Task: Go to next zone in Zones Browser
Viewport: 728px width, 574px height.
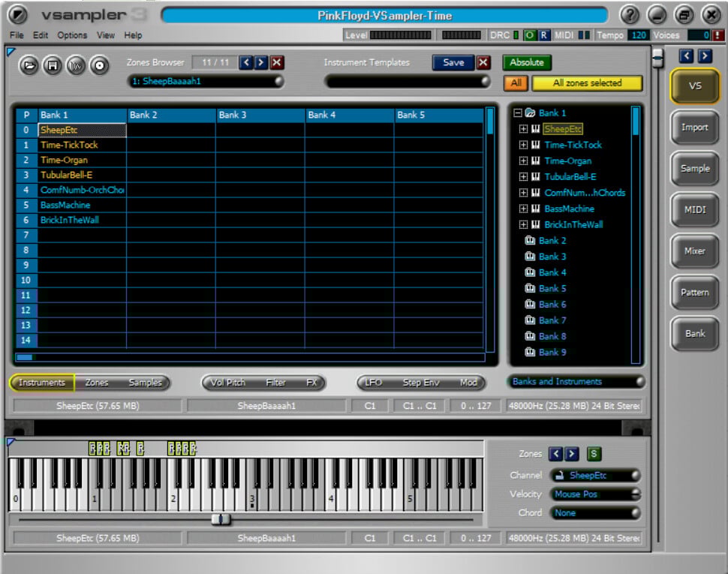Action: tap(261, 63)
